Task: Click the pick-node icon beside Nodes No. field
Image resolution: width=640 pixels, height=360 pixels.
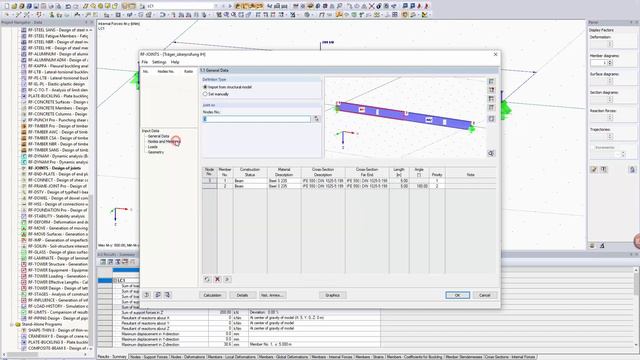Action: click(316, 119)
